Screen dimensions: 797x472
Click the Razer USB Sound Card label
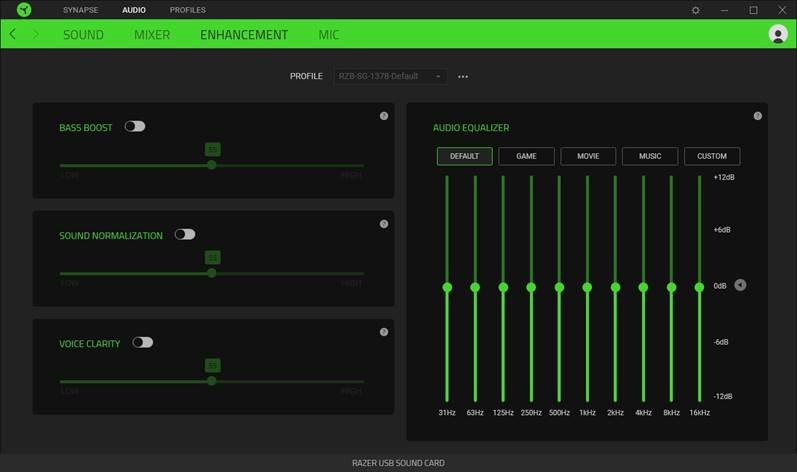[398, 463]
